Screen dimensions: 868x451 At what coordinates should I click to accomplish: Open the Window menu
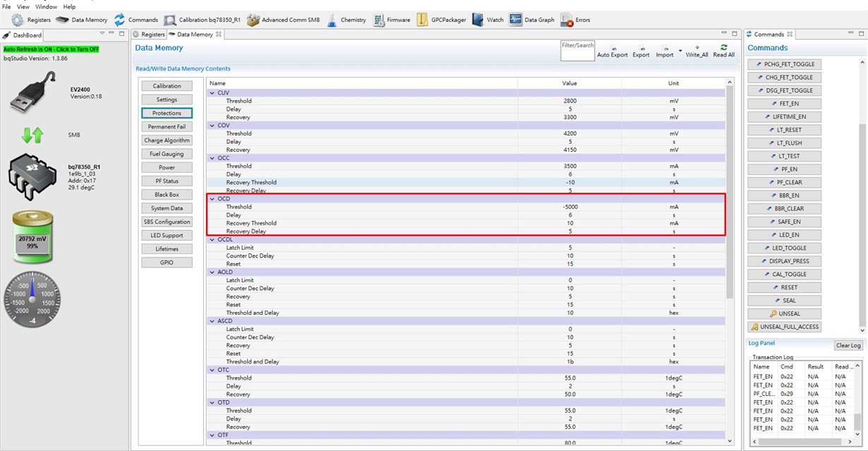[46, 6]
